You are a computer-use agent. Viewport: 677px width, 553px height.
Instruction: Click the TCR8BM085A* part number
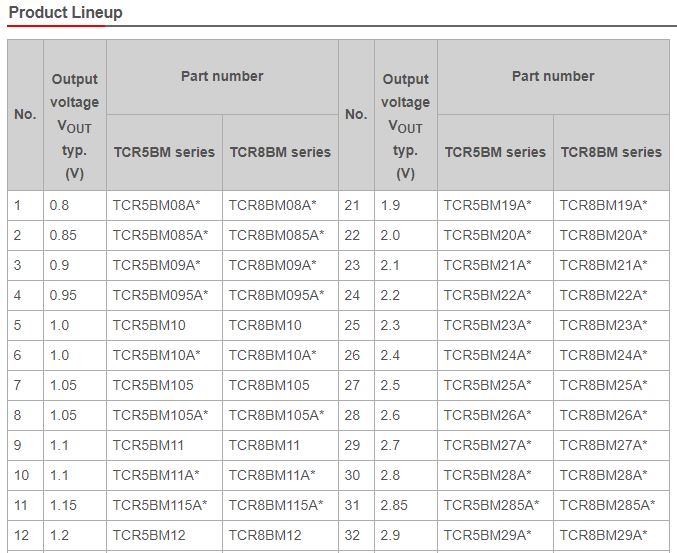coord(276,235)
